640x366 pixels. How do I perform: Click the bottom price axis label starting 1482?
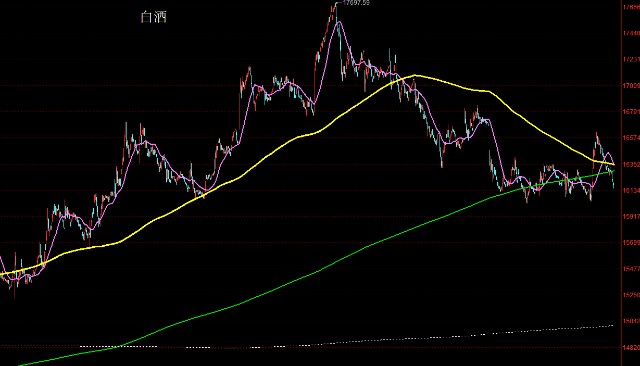tap(631, 348)
